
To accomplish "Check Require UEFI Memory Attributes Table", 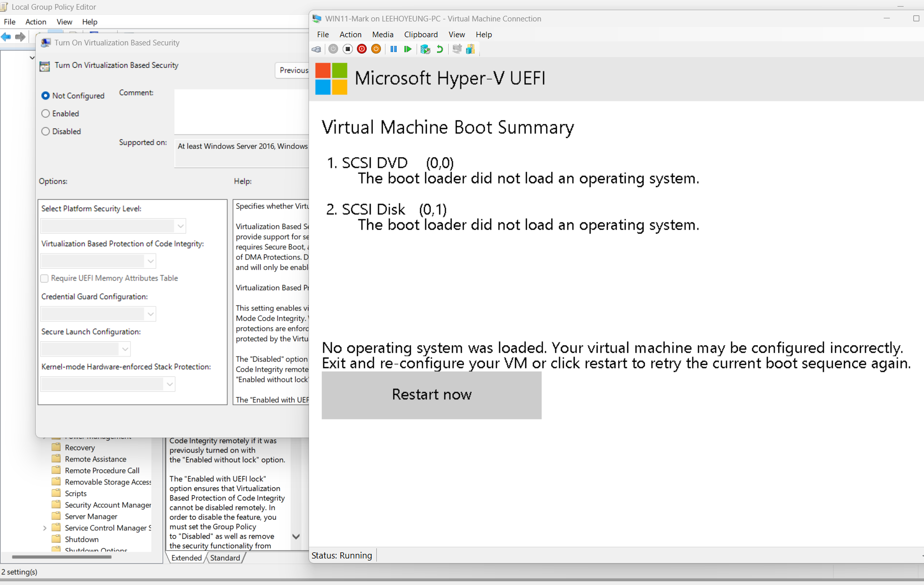I will click(44, 278).
